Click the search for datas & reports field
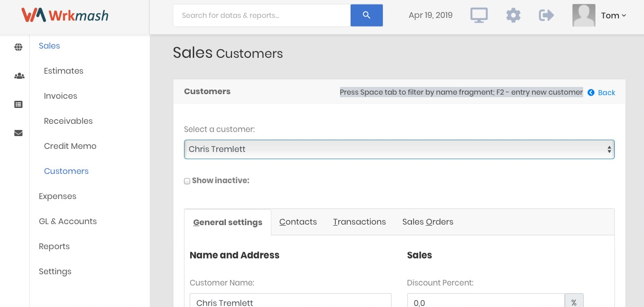The width and height of the screenshot is (644, 307). pyautogui.click(x=261, y=15)
